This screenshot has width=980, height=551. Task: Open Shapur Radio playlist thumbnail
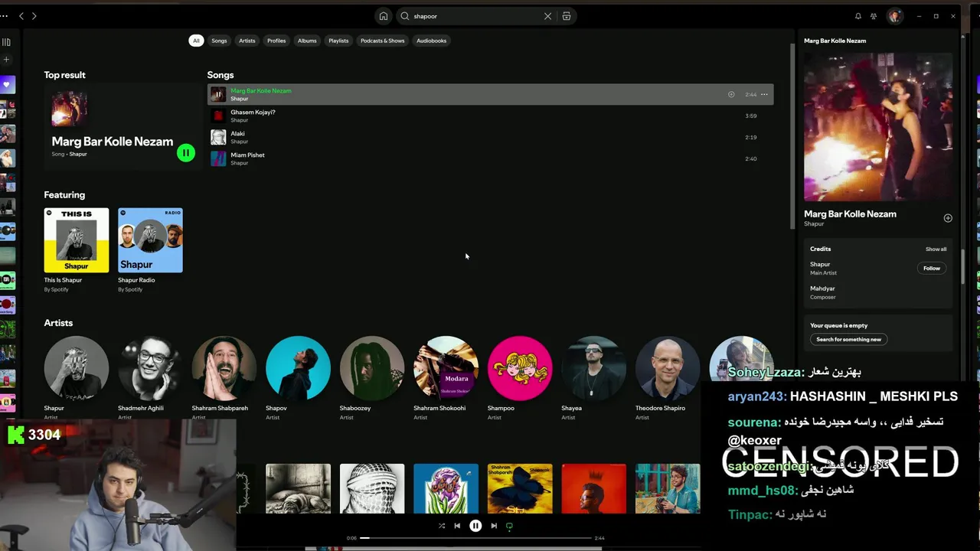[x=150, y=240]
